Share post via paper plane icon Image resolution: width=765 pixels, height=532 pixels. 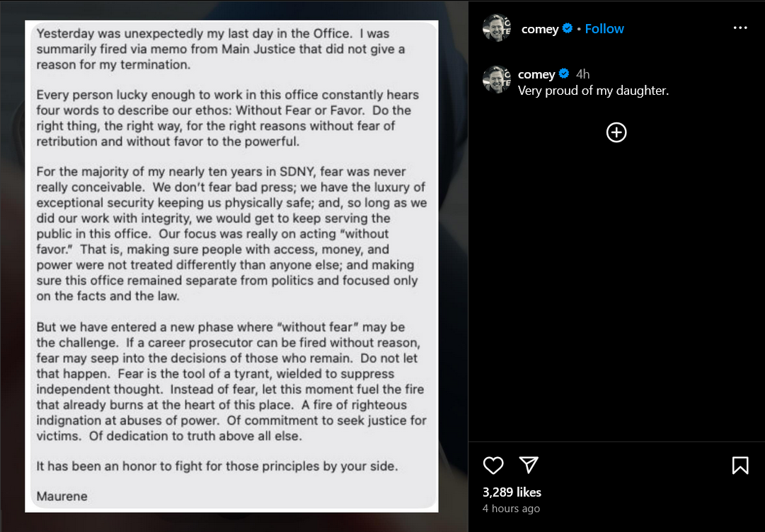(529, 466)
